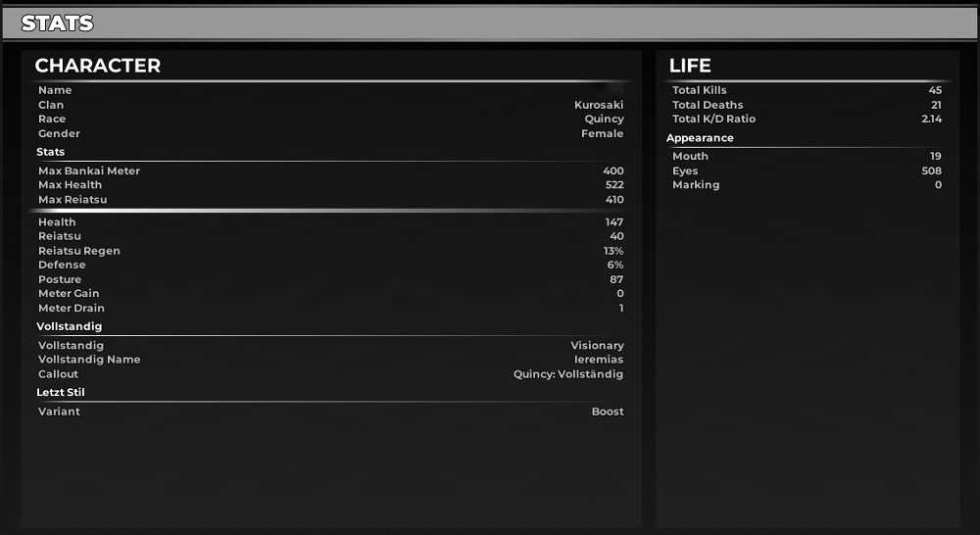Screen dimensions: 980x535
Task: Select the Visionary value
Action: (x=597, y=345)
